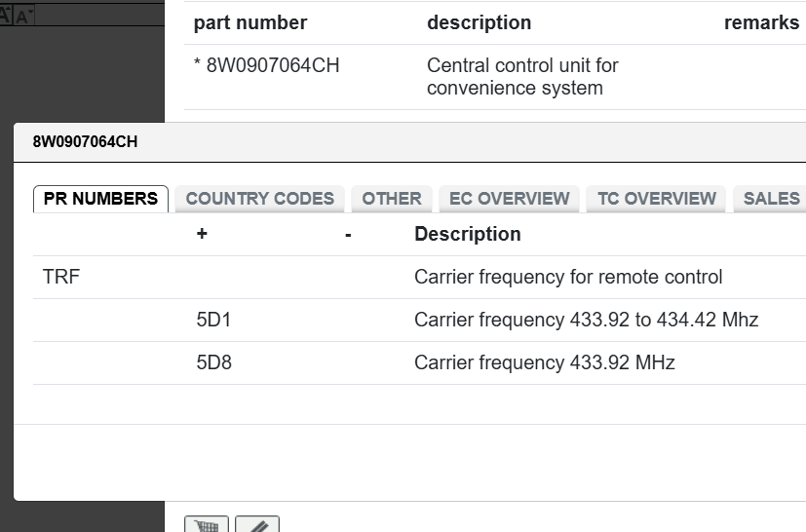Click the 'part number' column header
The image size is (806, 532).
[250, 23]
